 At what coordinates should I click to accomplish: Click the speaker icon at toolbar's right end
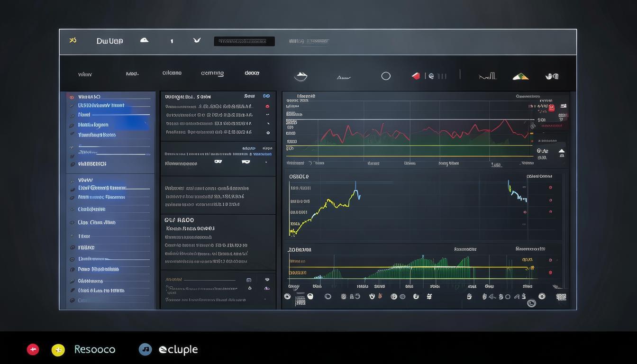[x=552, y=76]
